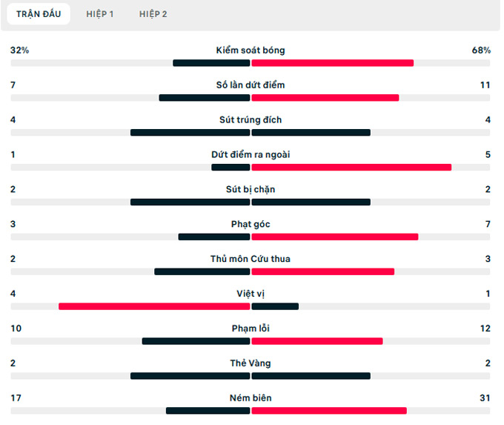Screen dimensions: 504x425
Task: Click the Sút trúng đích stat label
Action: (x=251, y=120)
